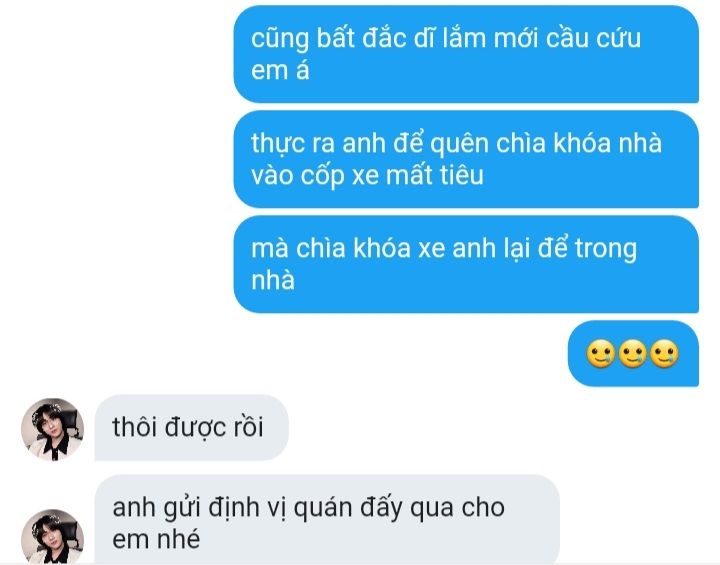Click the last teary smile emoji
Image resolution: width=720 pixels, height=565 pixels.
(x=664, y=354)
